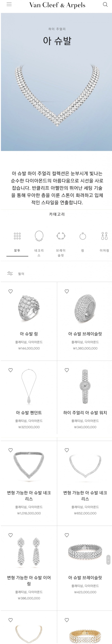The height and width of the screenshot is (644, 112).
Task: Toggle wishlist heart for ₩1,360,000,000 bracelet
Action: 67,291
